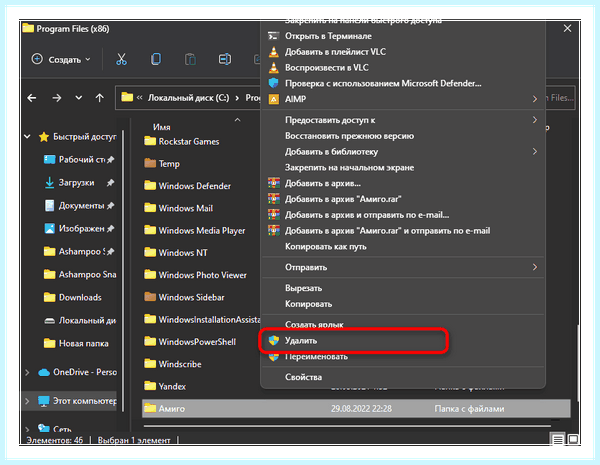
Task: Open Рабочий стол in quick access
Action: pos(79,160)
